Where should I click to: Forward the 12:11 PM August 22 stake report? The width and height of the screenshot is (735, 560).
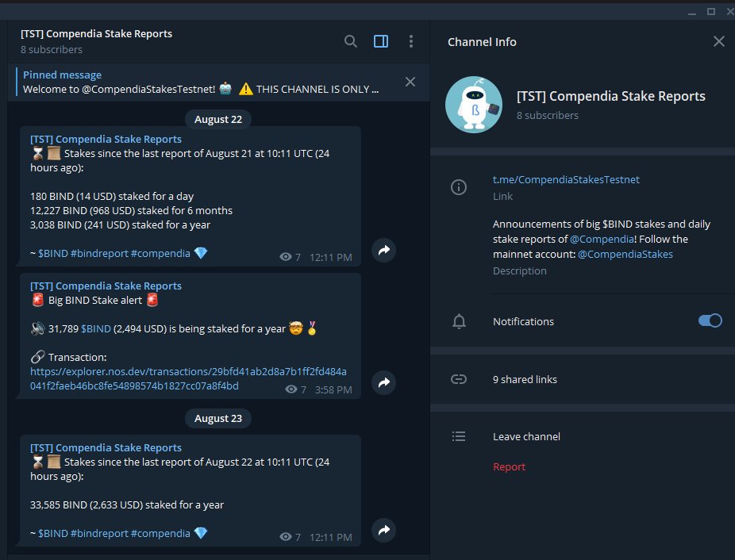click(384, 250)
